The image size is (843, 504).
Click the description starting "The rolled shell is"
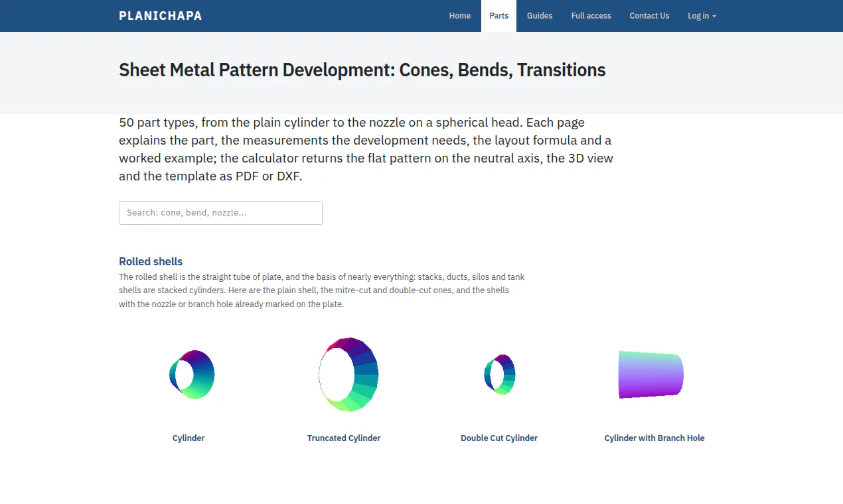pos(322,290)
